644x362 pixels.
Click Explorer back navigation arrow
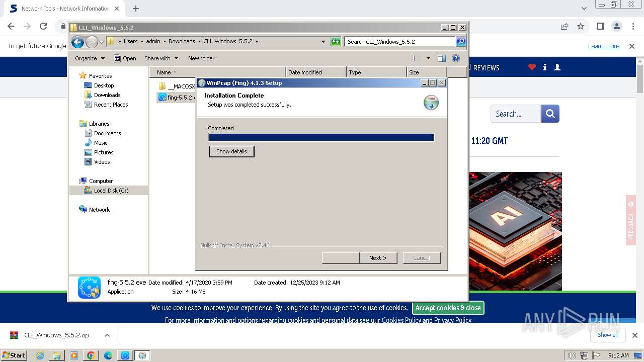(77, 42)
